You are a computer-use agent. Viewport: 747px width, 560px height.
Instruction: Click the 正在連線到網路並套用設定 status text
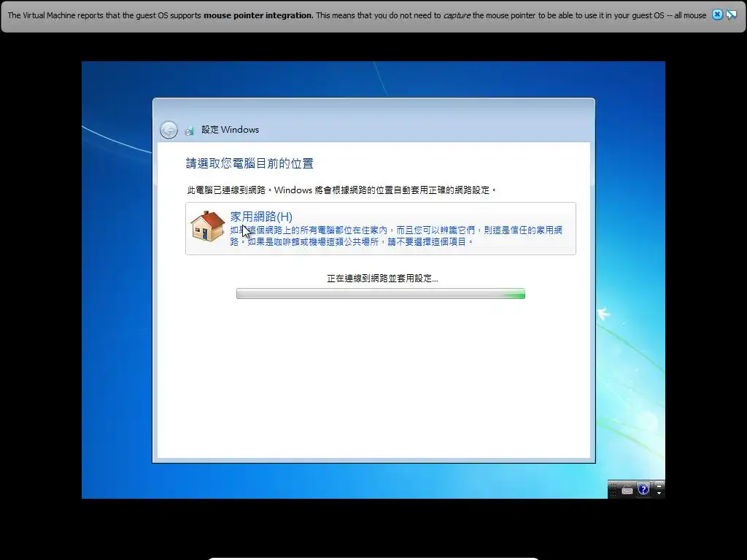click(382, 279)
